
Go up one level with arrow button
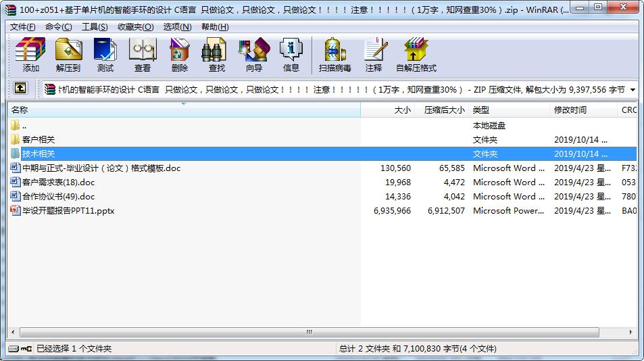(20, 88)
